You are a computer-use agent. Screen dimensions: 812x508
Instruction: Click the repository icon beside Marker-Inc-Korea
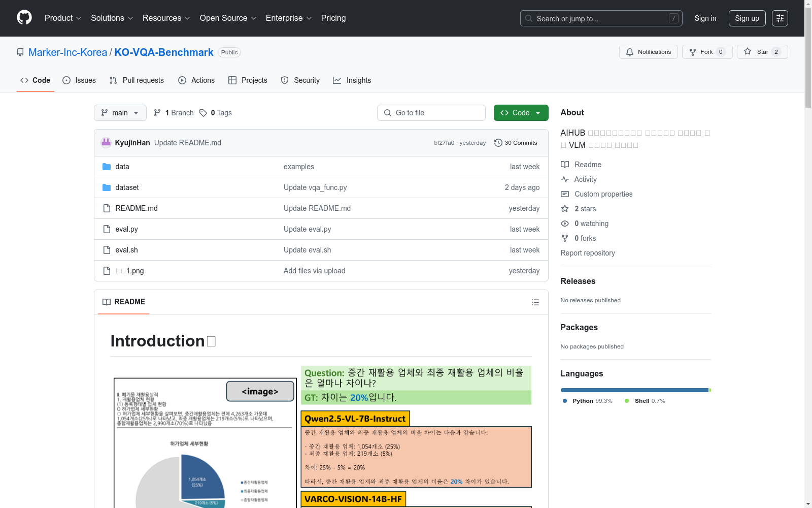pos(20,52)
